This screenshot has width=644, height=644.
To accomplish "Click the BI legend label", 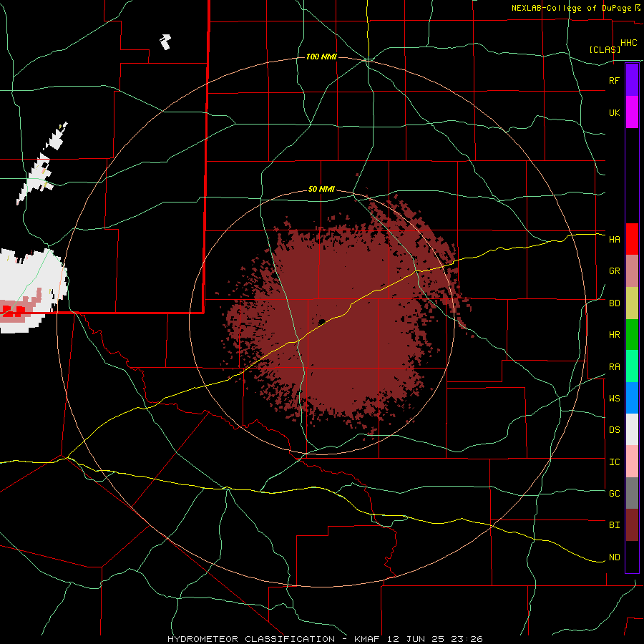I will [615, 525].
